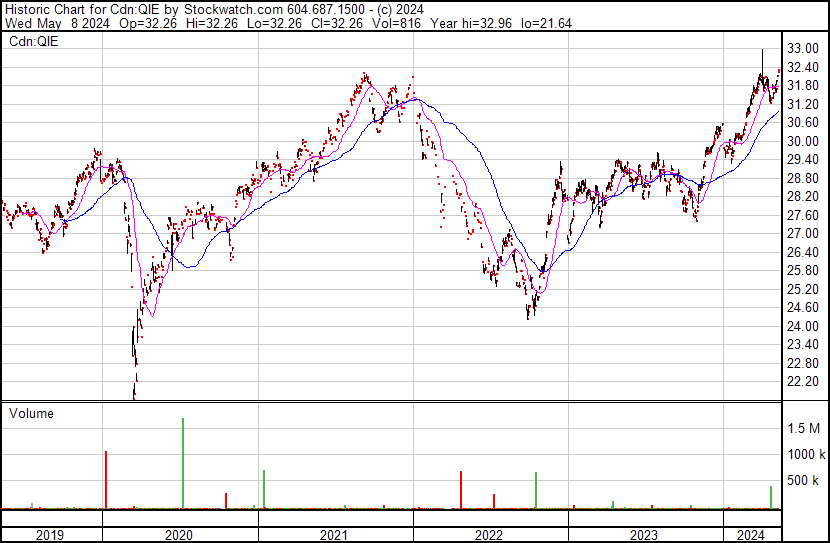Click the 22.20 price axis label
The height and width of the screenshot is (543, 830).
click(803, 382)
